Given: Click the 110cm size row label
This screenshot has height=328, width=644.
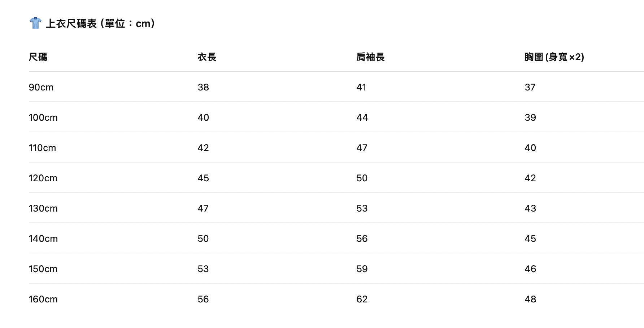Looking at the screenshot, I should [42, 148].
